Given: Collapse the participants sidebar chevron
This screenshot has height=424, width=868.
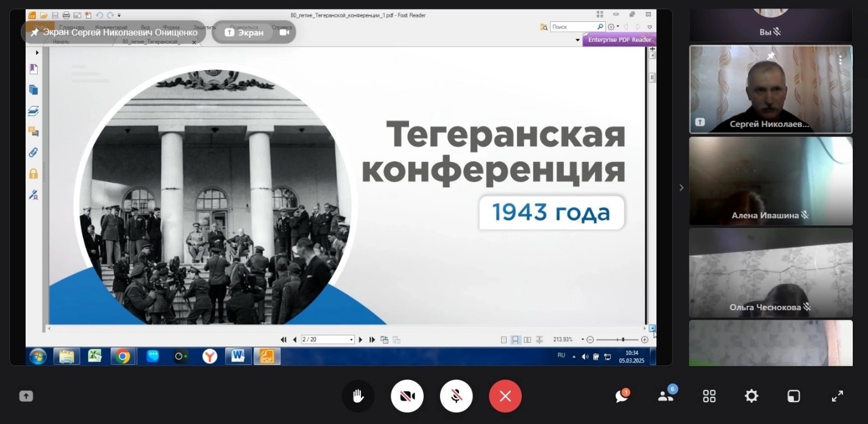Looking at the screenshot, I should click(681, 188).
